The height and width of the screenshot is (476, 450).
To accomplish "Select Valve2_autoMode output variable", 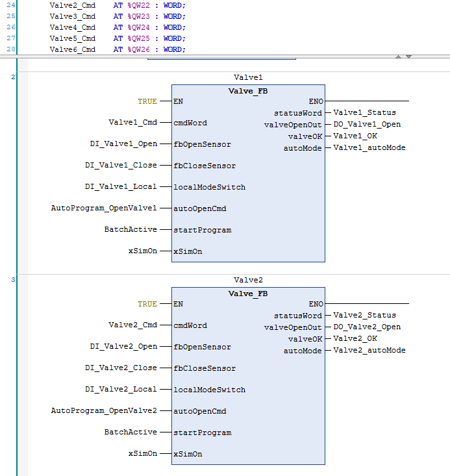I will click(x=369, y=350).
